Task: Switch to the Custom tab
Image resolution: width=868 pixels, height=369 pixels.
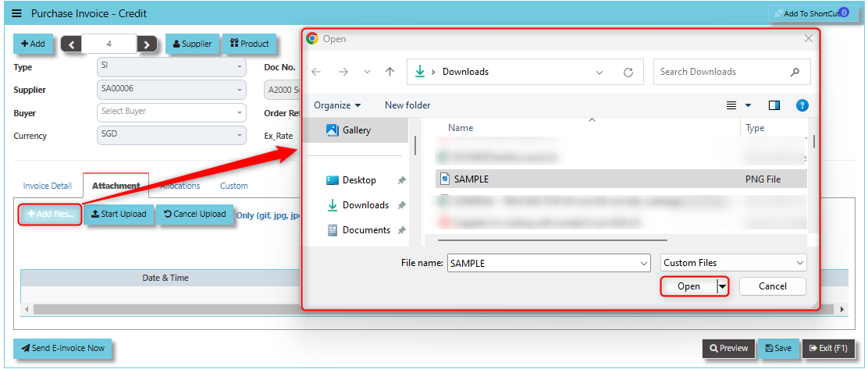Action: tap(233, 186)
